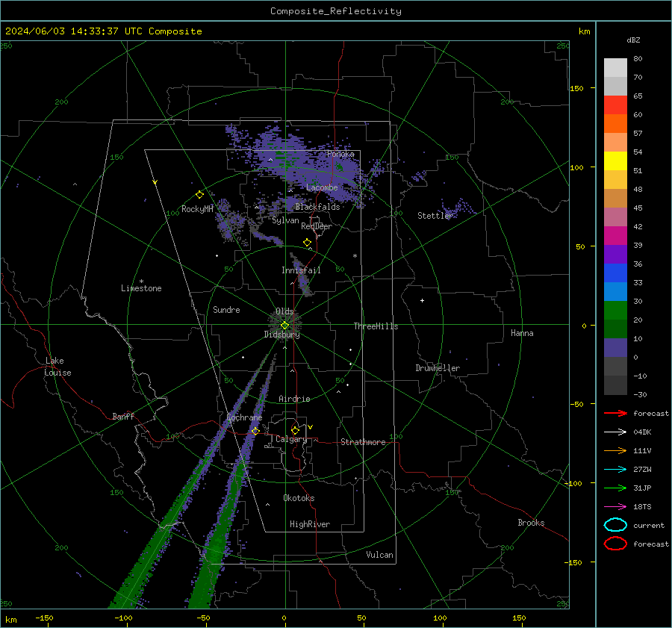The height and width of the screenshot is (628, 672).
Task: Click the 111V legend label
Action: pos(642,450)
